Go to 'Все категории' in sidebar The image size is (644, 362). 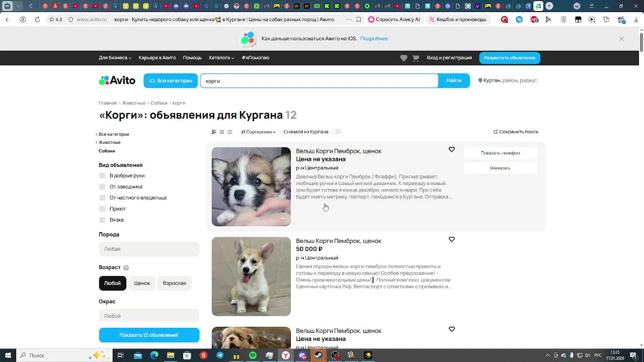[113, 134]
